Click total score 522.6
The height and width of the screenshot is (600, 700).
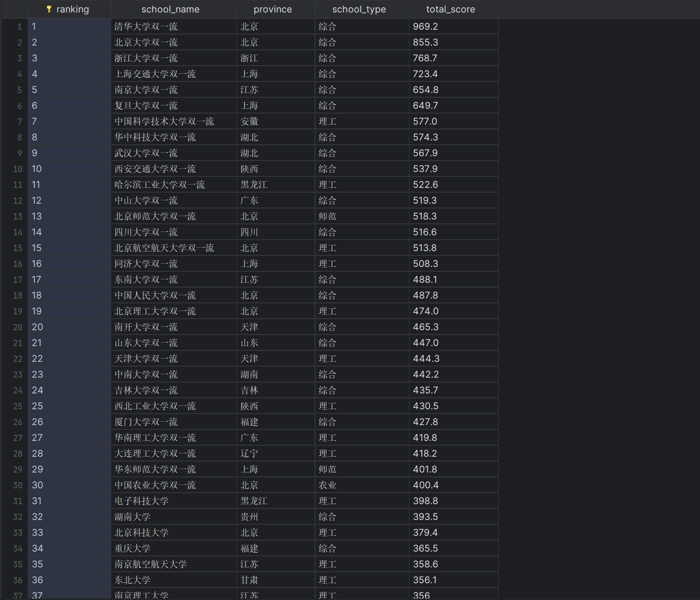coord(454,185)
